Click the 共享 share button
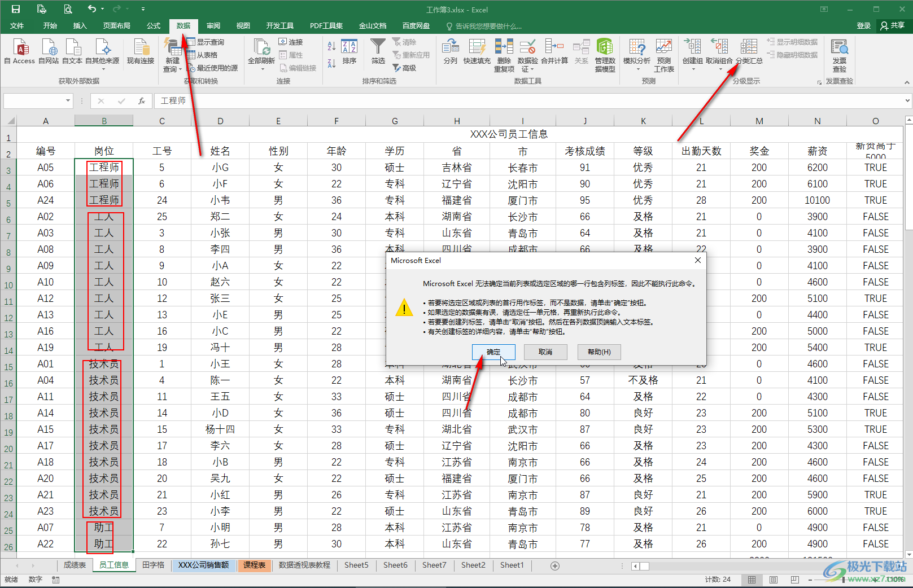 893,26
